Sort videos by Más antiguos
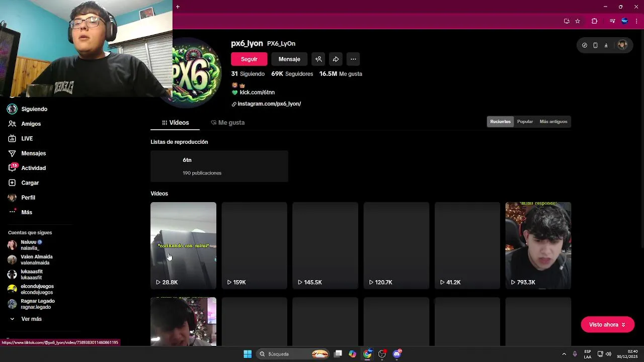Image resolution: width=644 pixels, height=362 pixels. click(x=553, y=122)
